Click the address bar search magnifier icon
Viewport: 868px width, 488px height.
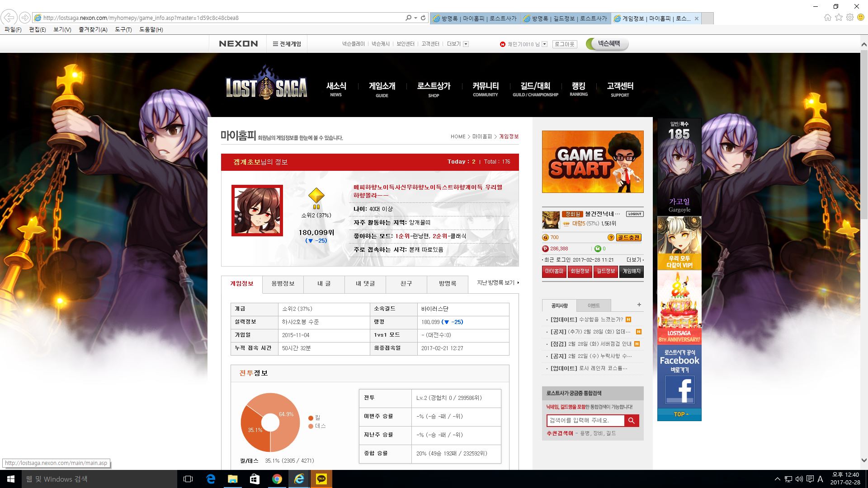(x=409, y=18)
